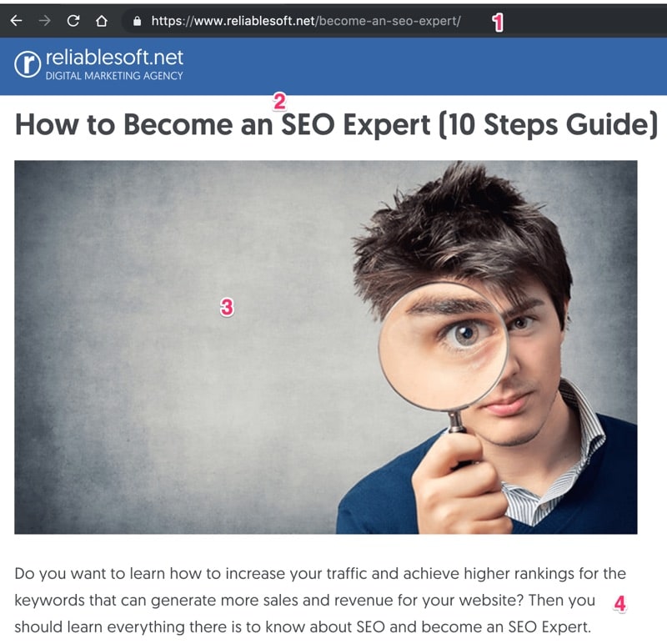View site security via the padlock icon
This screenshot has height=644, width=667.
137,21
